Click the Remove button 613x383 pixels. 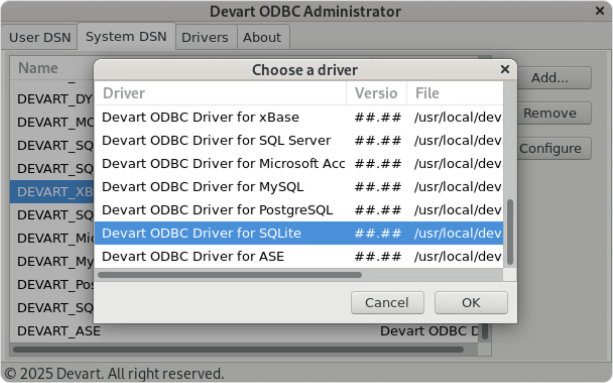[549, 113]
